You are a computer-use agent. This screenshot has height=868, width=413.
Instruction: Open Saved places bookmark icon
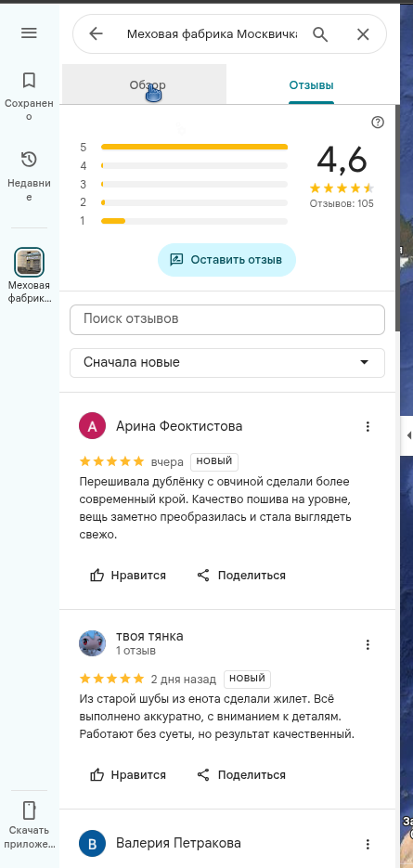29,80
